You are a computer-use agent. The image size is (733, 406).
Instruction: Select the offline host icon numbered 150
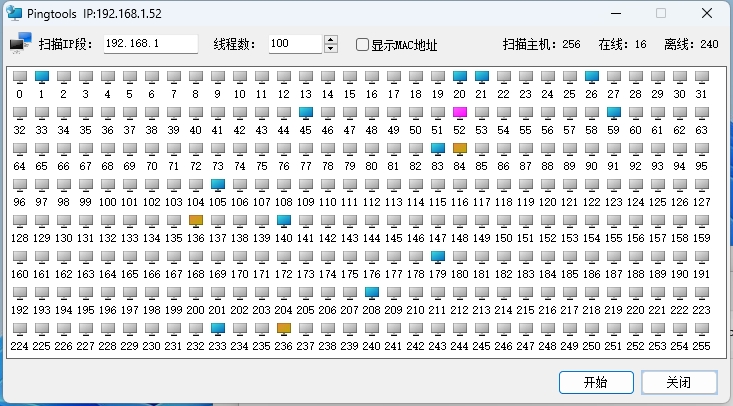pyautogui.click(x=503, y=221)
